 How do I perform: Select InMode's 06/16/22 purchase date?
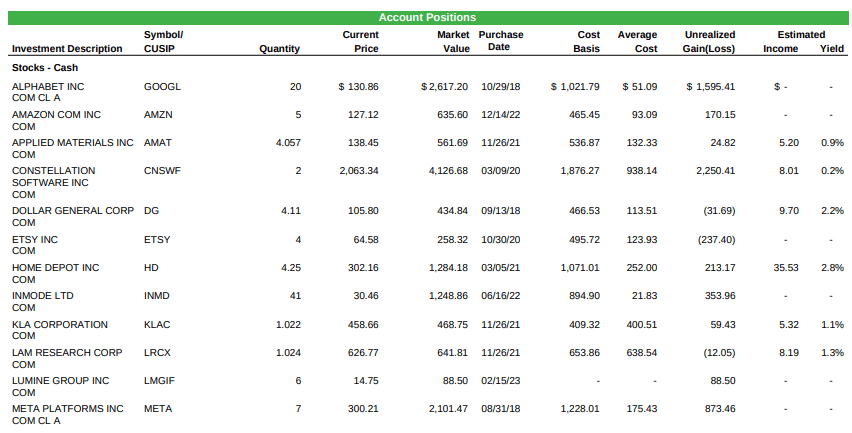coord(501,296)
